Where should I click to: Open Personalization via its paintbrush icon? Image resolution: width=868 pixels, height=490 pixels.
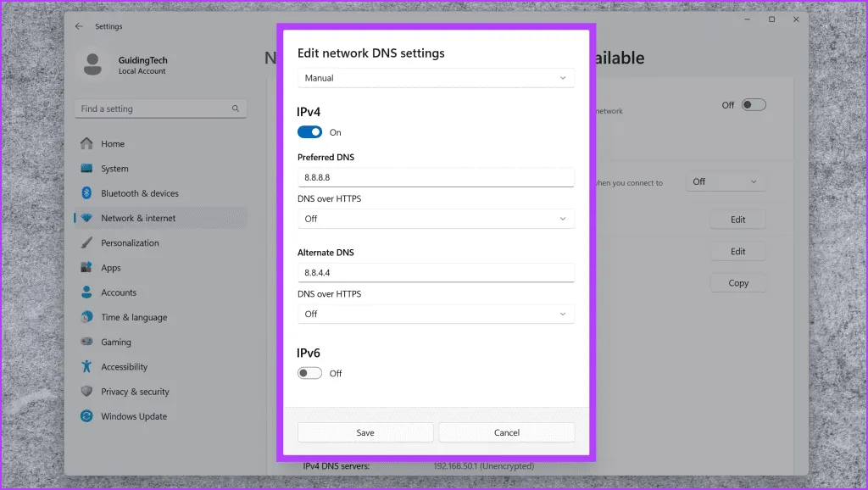(86, 243)
